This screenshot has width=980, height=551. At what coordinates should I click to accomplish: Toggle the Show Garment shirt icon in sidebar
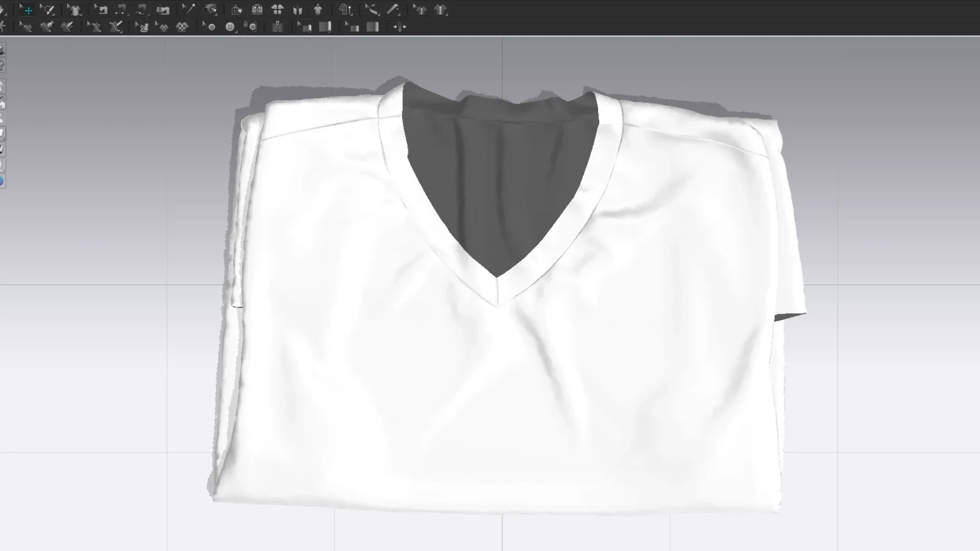tap(2, 86)
